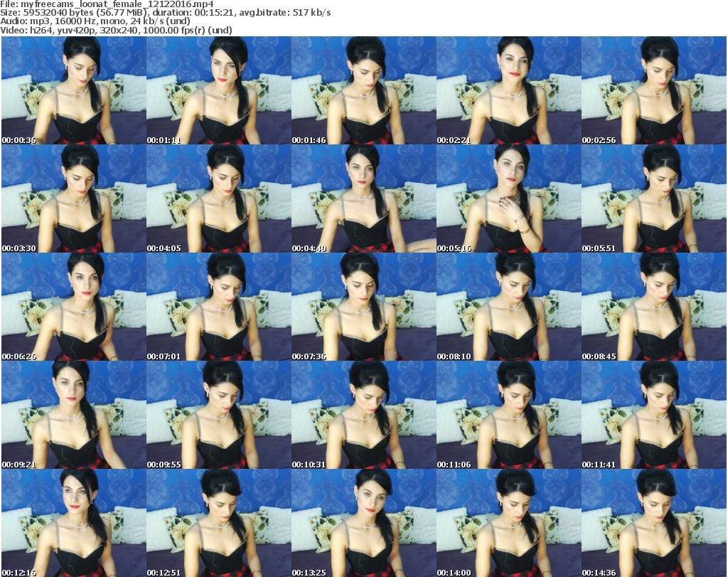Choose the thumbnail stamped 00:09:21

74,415
